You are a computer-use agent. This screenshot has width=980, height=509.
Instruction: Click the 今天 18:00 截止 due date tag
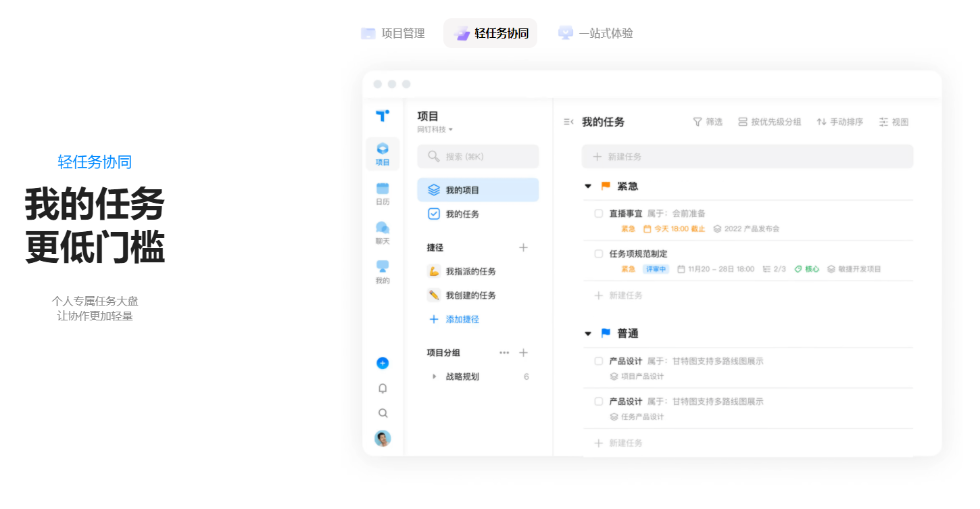(x=674, y=228)
